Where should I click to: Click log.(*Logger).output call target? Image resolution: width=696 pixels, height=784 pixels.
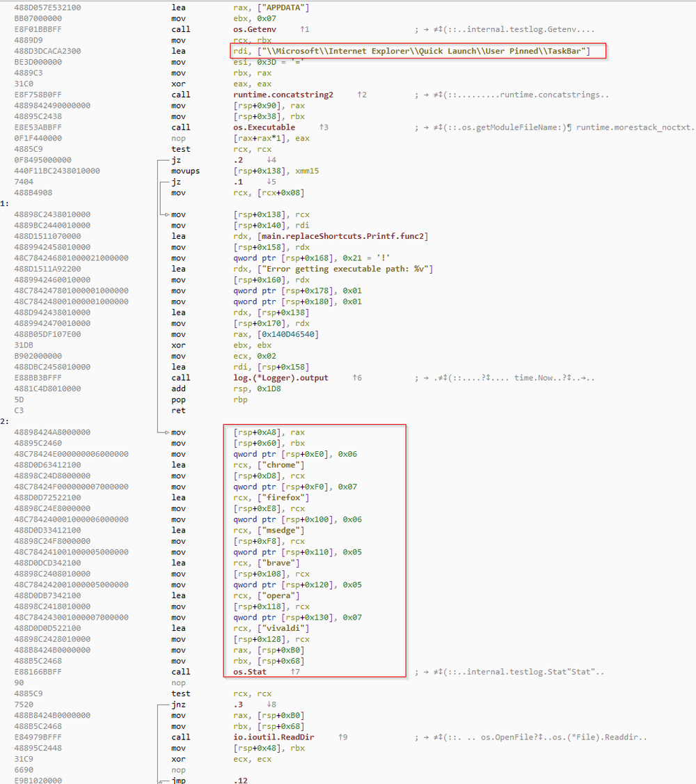[x=280, y=378]
